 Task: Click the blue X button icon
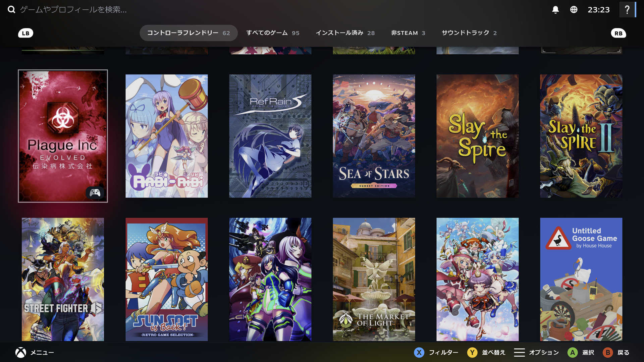pyautogui.click(x=419, y=353)
